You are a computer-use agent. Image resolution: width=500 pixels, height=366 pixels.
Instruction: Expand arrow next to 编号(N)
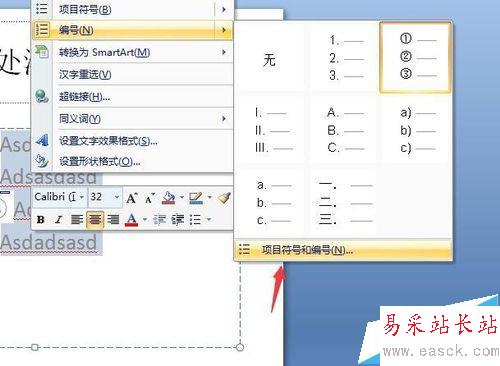(x=224, y=30)
